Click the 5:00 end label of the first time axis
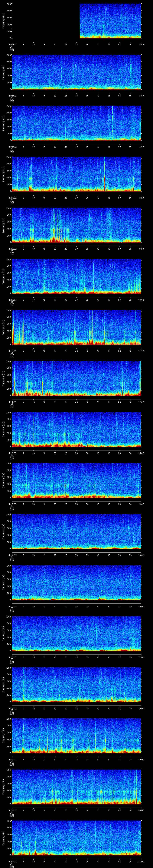The width and height of the screenshot is (153, 868). [141, 44]
